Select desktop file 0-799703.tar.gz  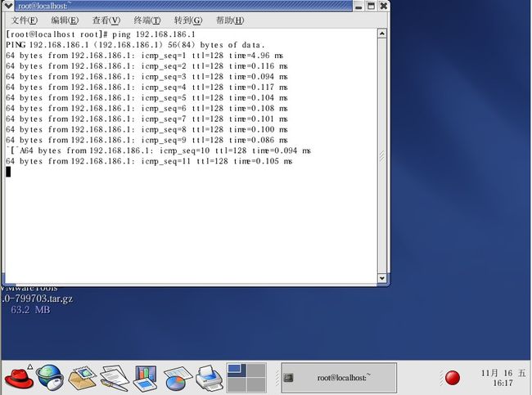(37, 298)
